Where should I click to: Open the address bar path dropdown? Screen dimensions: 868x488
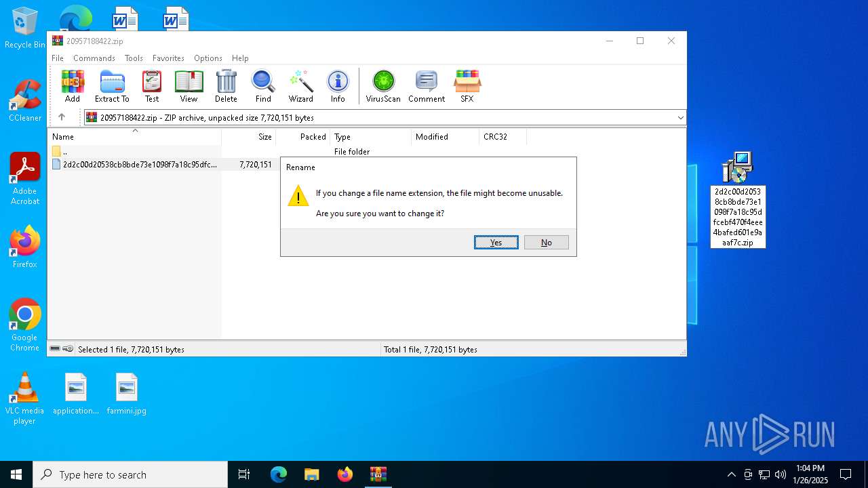680,118
